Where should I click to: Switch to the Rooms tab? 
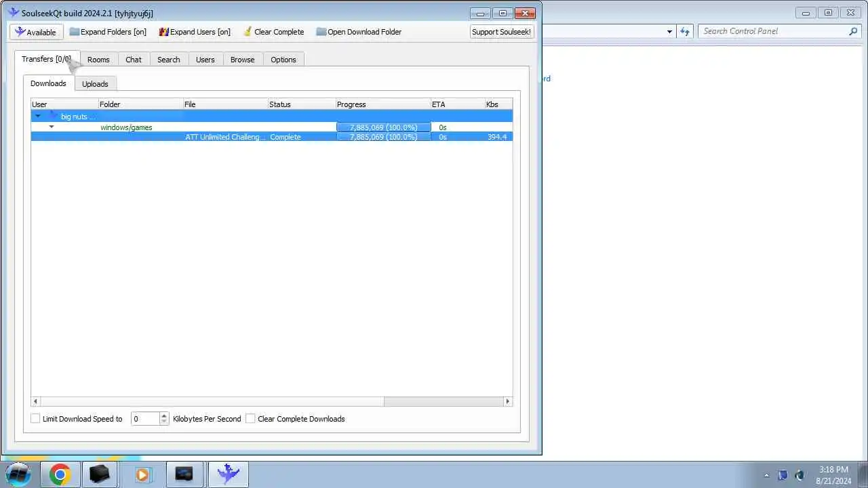[98, 60]
